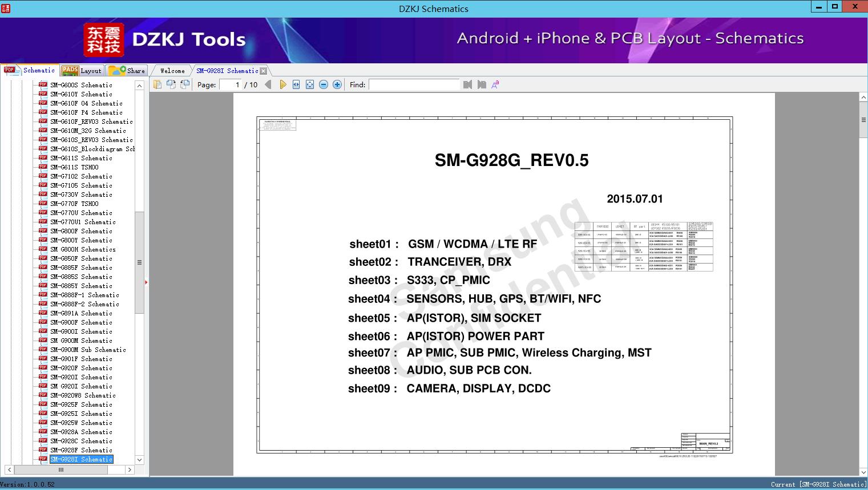The image size is (868, 490).
Task: Select SM-G928A Schematic tree item
Action: tap(81, 432)
